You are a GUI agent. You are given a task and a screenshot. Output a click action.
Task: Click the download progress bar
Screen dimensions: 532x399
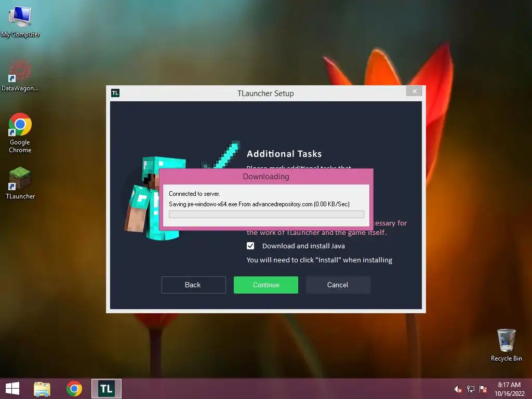(x=267, y=214)
